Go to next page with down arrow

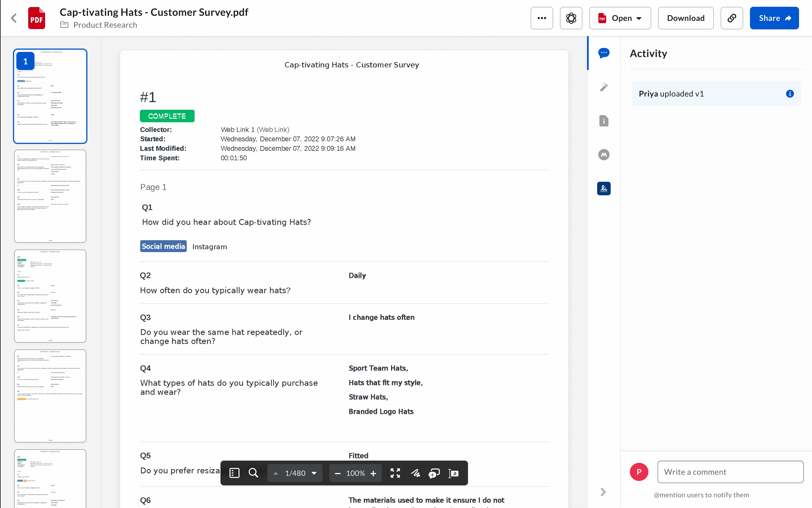pos(314,473)
